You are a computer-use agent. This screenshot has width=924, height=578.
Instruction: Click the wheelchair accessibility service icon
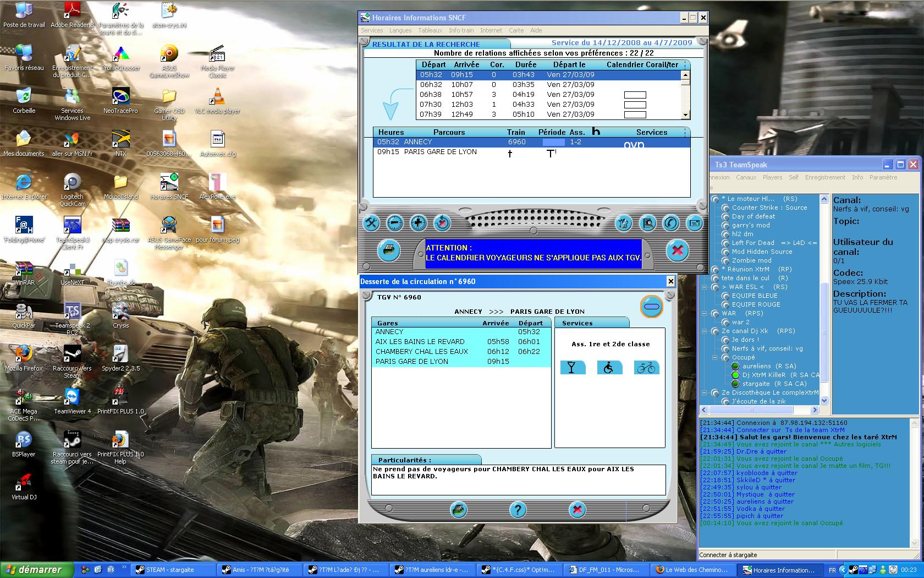[x=609, y=368]
